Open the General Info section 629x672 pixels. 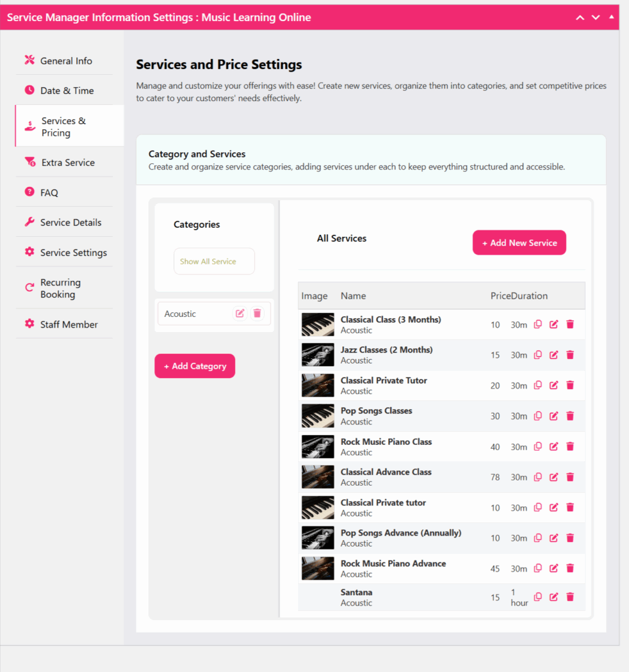(66, 60)
